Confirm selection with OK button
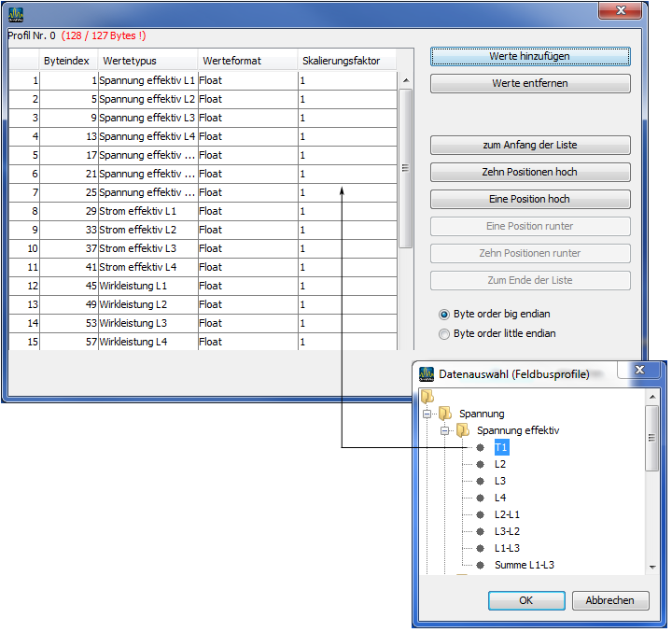This screenshot has height=632, width=672. pyautogui.click(x=525, y=601)
